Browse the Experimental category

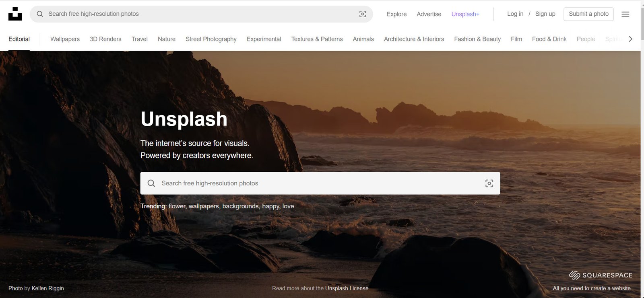tap(264, 39)
